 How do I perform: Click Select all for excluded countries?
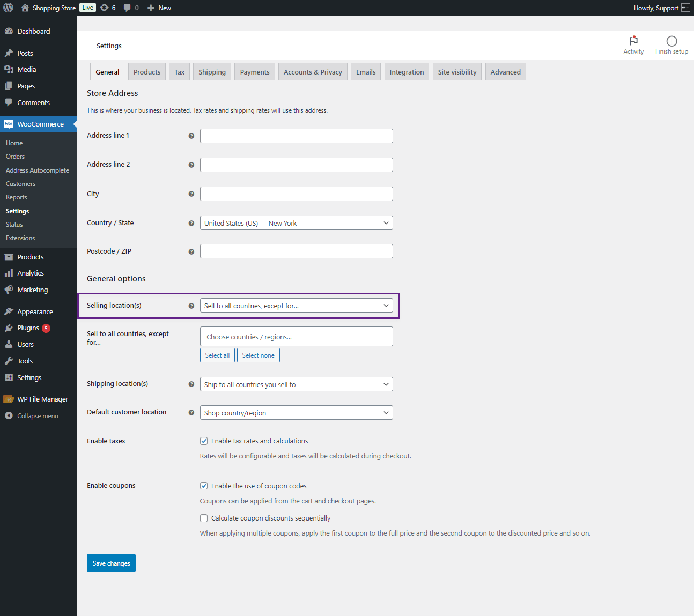pos(217,355)
